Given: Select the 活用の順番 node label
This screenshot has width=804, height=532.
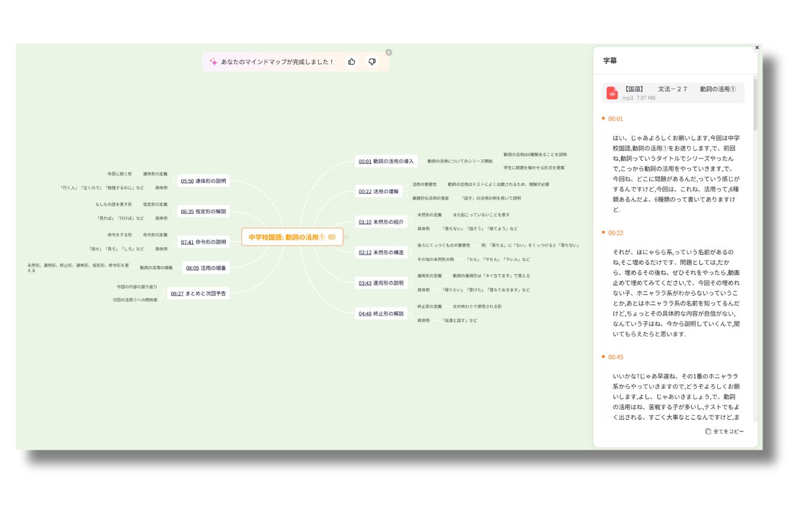Looking at the screenshot, I should point(213,268).
